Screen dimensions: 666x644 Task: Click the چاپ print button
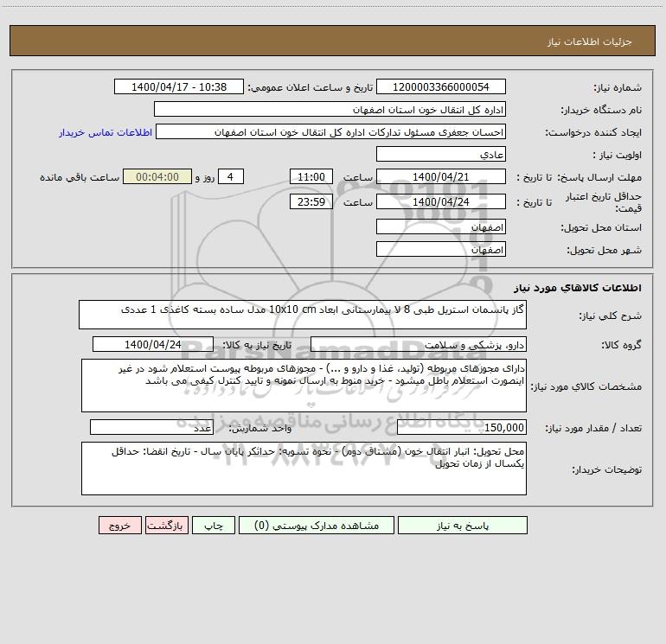[x=214, y=526]
